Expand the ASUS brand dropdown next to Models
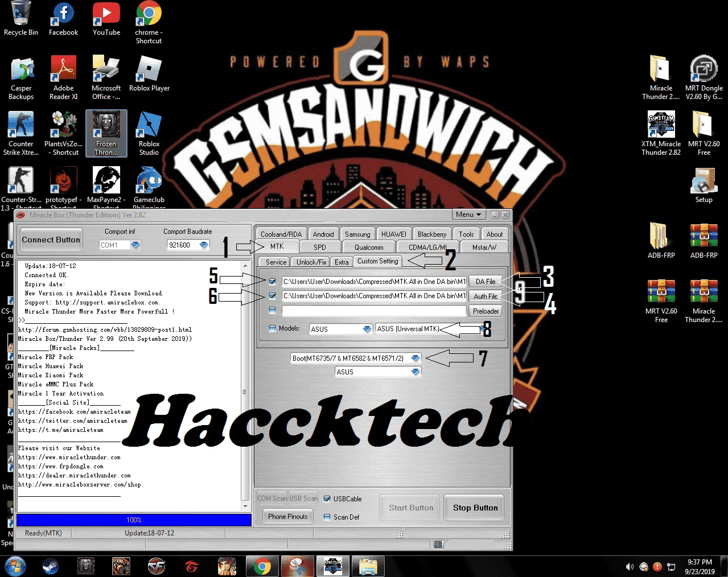 367,329
